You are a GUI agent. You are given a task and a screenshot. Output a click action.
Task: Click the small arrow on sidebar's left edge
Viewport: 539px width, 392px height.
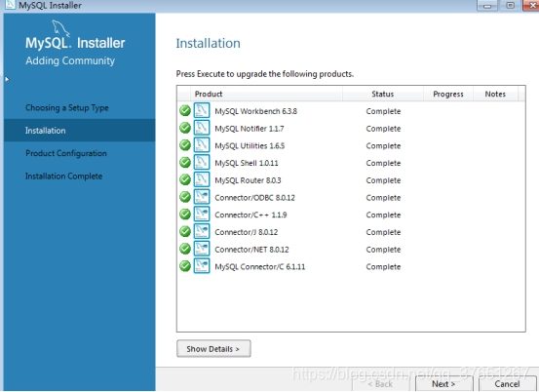coord(7,79)
